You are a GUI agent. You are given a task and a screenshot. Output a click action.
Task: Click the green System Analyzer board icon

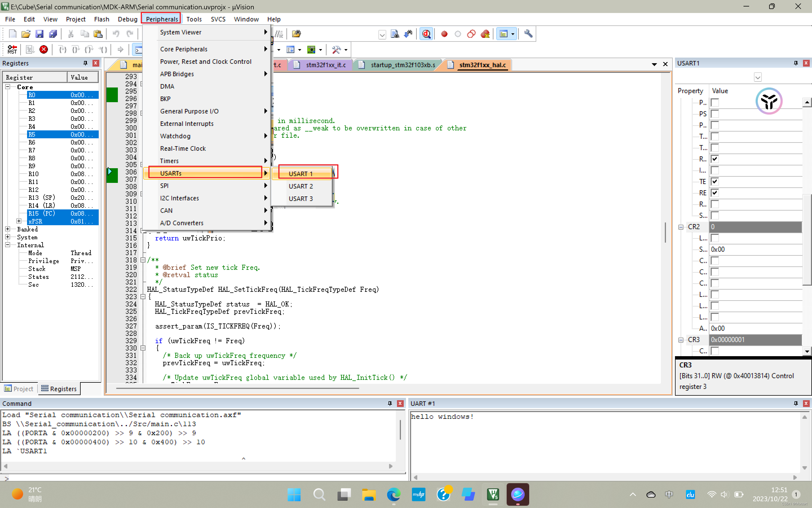click(311, 50)
